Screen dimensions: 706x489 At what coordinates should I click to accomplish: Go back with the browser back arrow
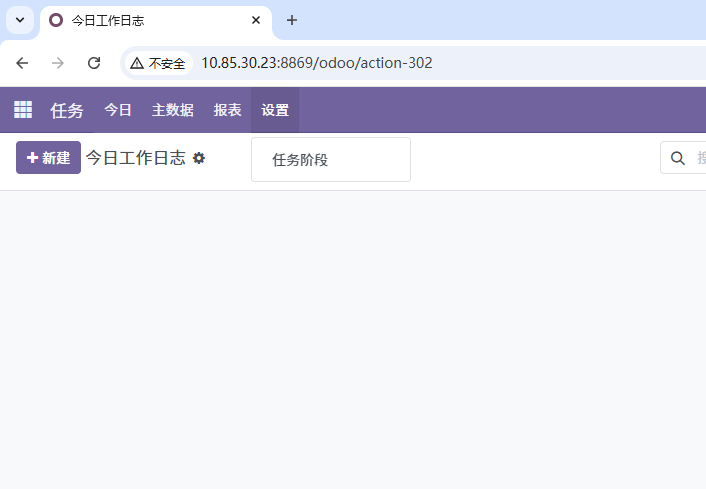22,63
